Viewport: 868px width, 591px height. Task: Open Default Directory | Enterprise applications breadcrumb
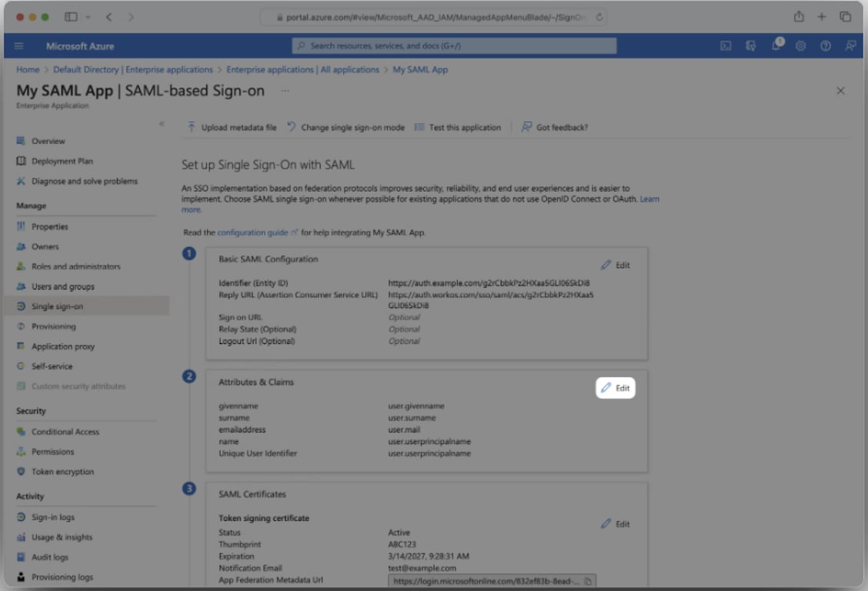(133, 70)
